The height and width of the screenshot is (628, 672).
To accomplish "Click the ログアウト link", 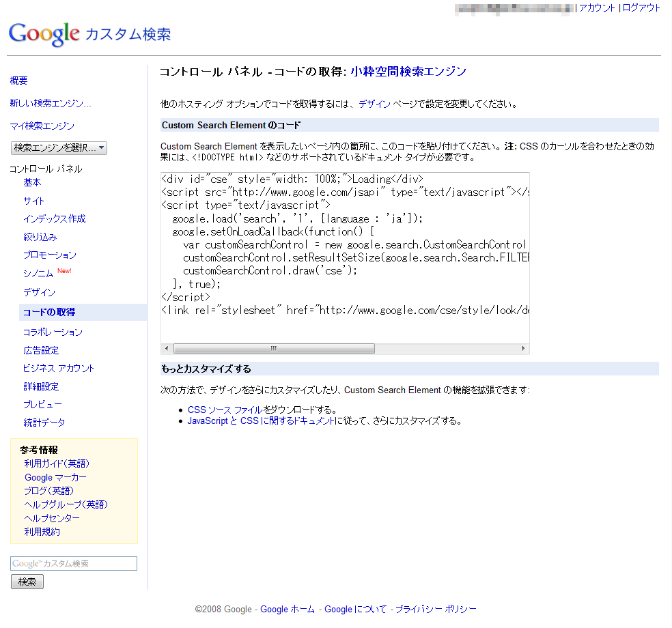I will 641,8.
